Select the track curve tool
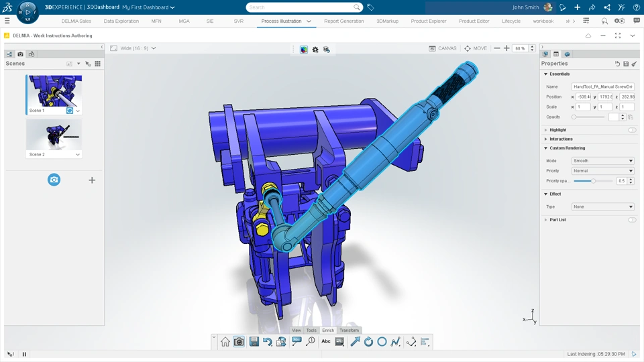 tap(411, 341)
